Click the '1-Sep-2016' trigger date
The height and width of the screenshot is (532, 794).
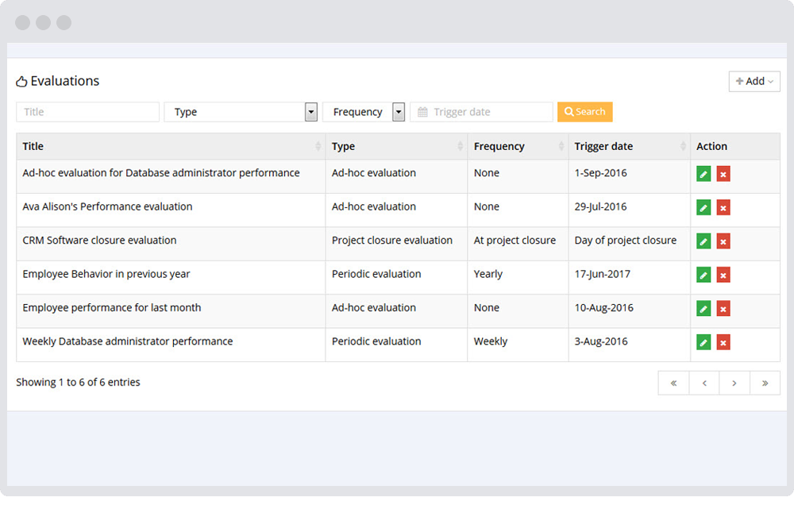point(600,172)
